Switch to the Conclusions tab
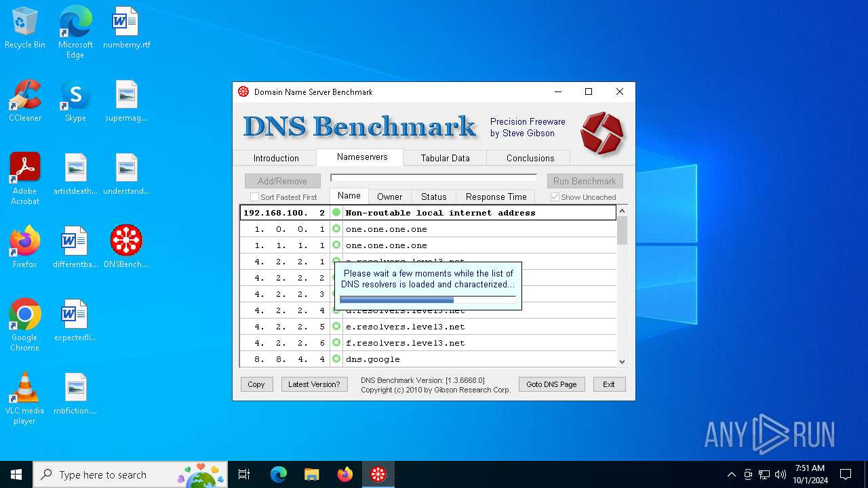 pyautogui.click(x=530, y=158)
